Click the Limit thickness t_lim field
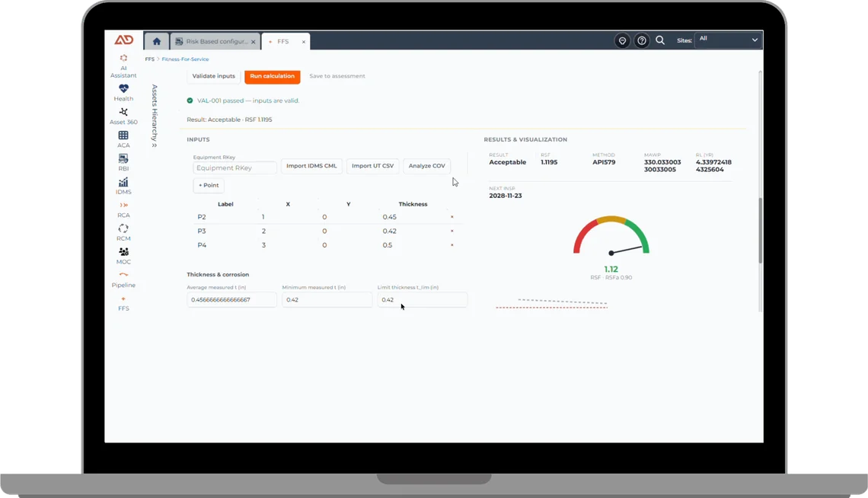This screenshot has height=498, width=868. coord(423,300)
